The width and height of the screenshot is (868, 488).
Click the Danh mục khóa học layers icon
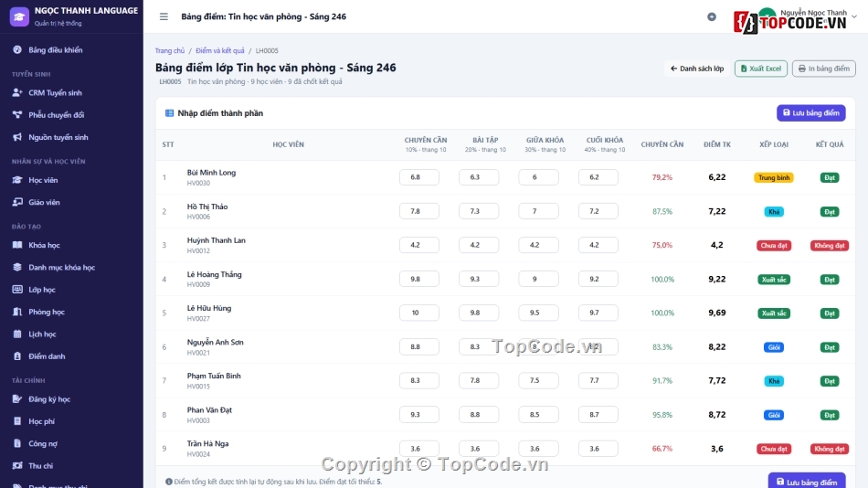(17, 267)
